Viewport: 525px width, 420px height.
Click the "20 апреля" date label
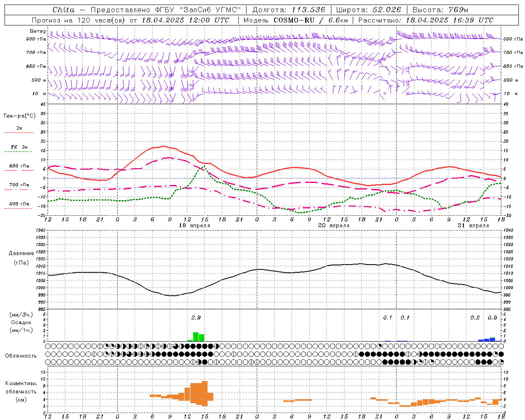tap(334, 226)
